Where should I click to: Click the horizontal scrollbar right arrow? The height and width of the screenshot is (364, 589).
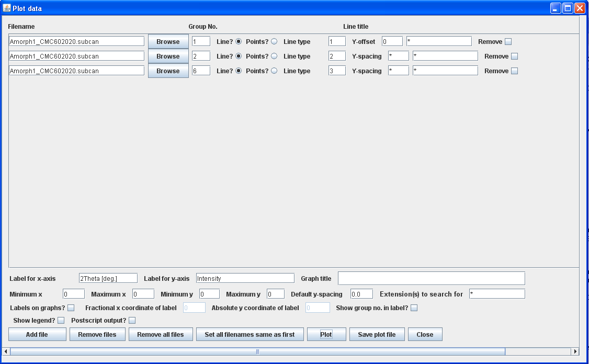tap(575, 351)
